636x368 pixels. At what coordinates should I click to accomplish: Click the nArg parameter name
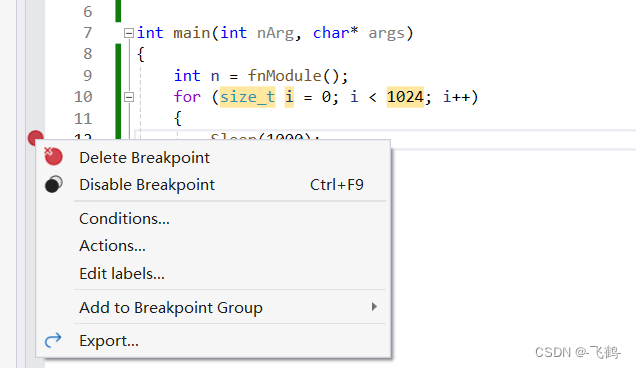tap(275, 33)
